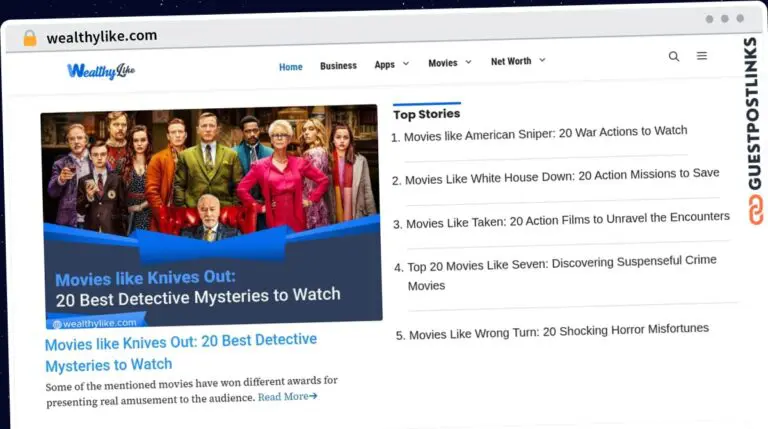Open the hamburger menu icon
The height and width of the screenshot is (429, 768).
click(x=702, y=57)
